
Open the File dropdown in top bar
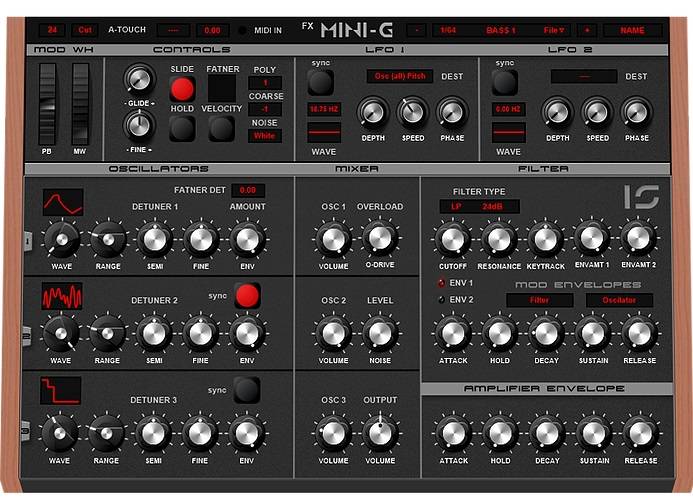pos(553,30)
